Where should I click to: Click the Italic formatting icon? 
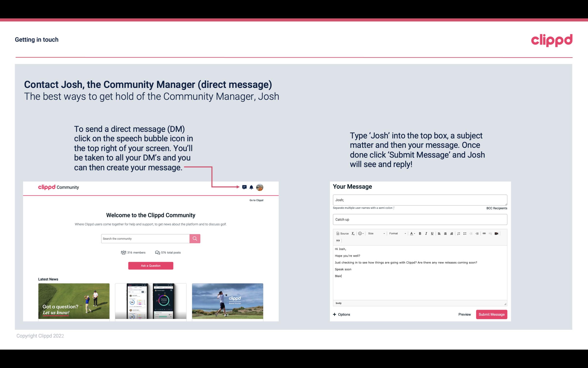pos(426,233)
